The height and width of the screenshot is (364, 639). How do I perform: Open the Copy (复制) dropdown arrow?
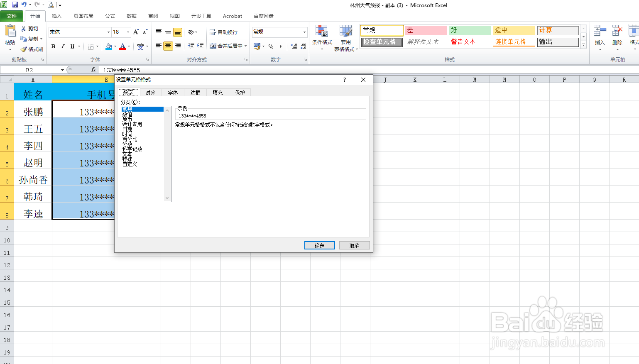42,39
